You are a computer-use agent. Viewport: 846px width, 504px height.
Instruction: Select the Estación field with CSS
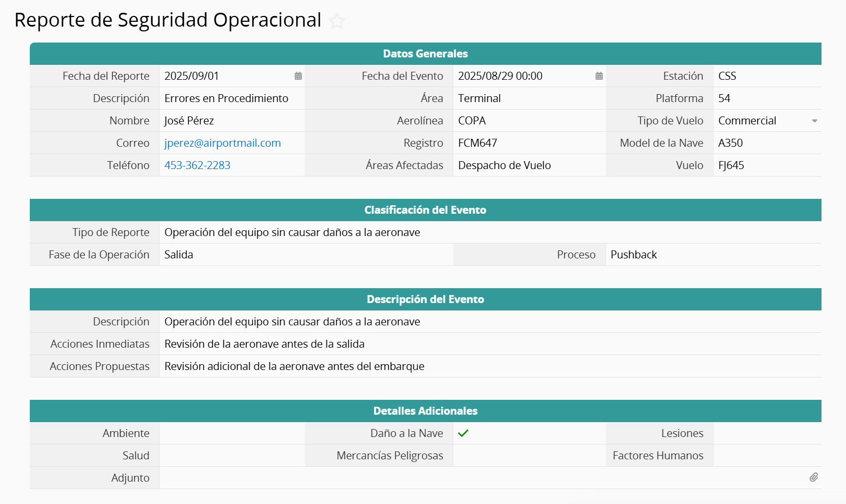(x=766, y=76)
